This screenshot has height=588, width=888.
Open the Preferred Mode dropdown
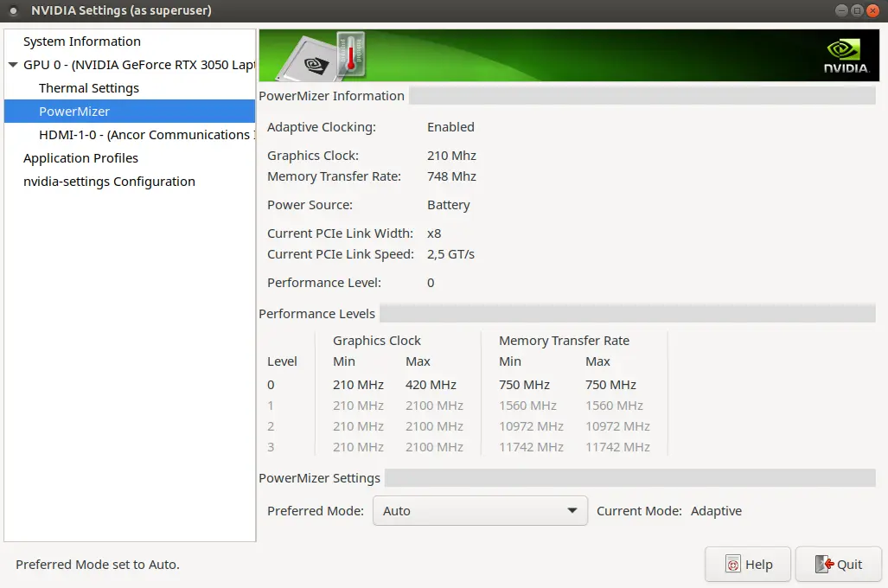pyautogui.click(x=480, y=511)
